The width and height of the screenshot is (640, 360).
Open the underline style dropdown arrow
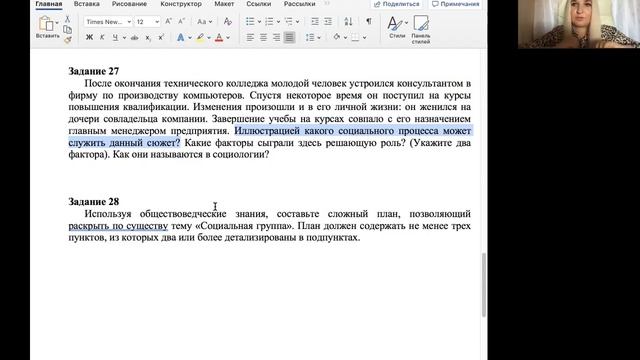coord(124,38)
